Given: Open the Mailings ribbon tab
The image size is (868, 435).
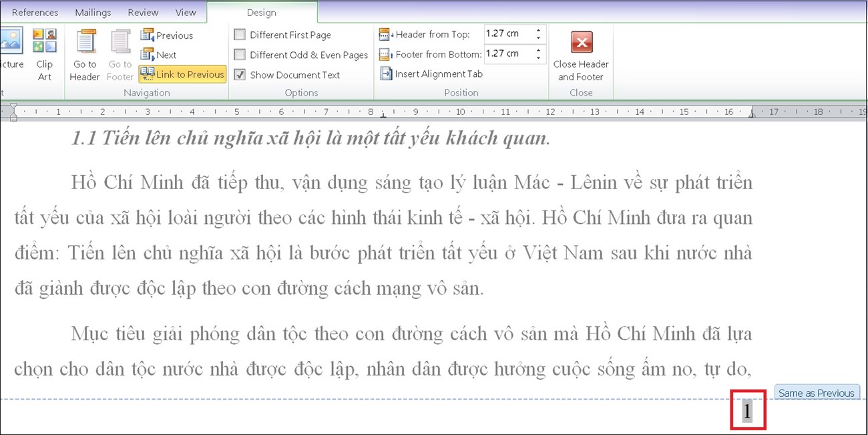Looking at the screenshot, I should (x=92, y=12).
